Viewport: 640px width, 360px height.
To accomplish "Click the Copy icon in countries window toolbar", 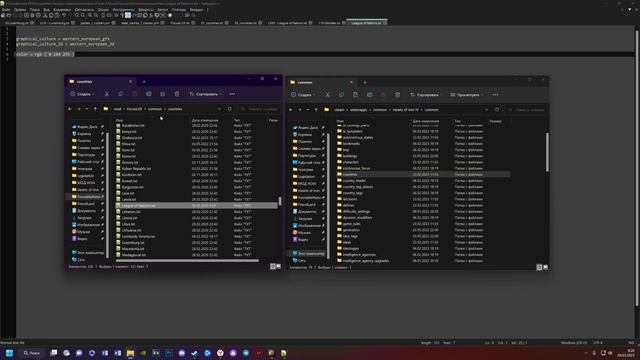I will tap(120, 94).
